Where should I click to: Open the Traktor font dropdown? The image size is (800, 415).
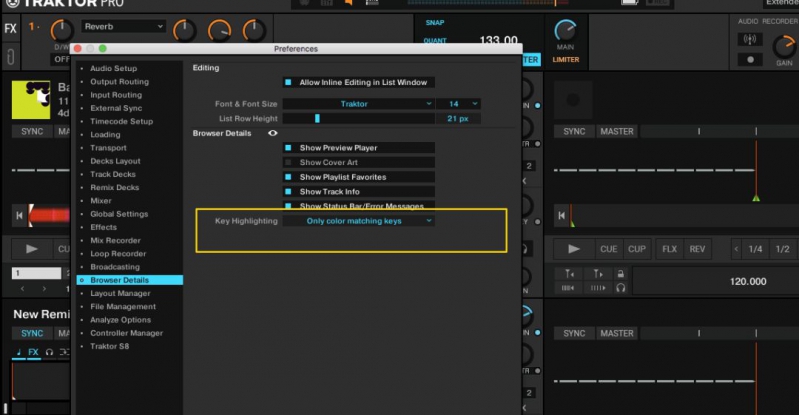pos(359,104)
